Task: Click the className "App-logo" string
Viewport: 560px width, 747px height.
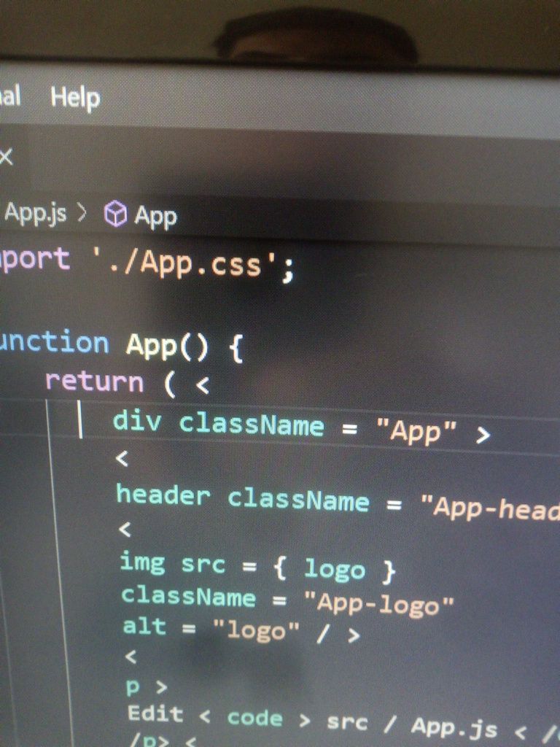Action: tap(379, 604)
